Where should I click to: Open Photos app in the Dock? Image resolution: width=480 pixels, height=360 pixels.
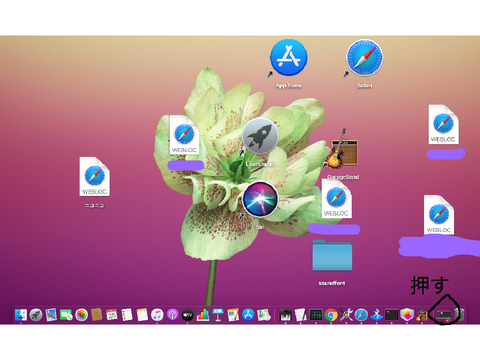[x=81, y=315]
